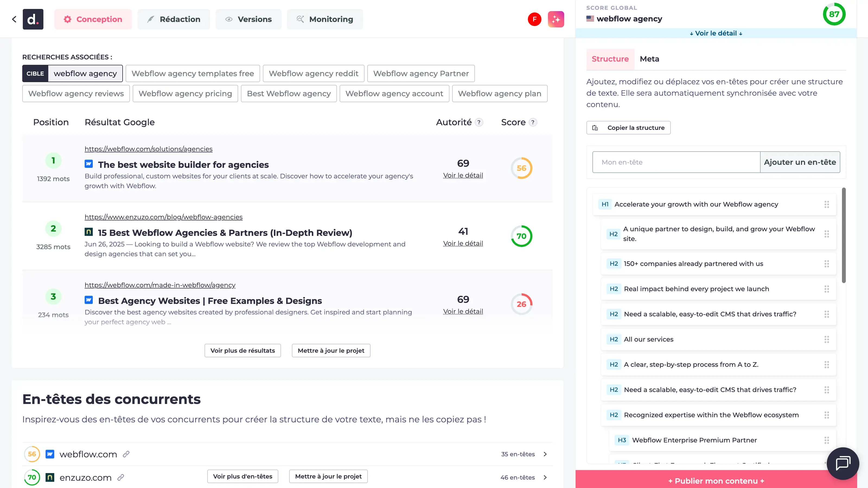Image resolution: width=868 pixels, height=488 pixels.
Task: Grab drag handle of 'Webflow Enterprise Premium Partner'
Action: point(826,440)
